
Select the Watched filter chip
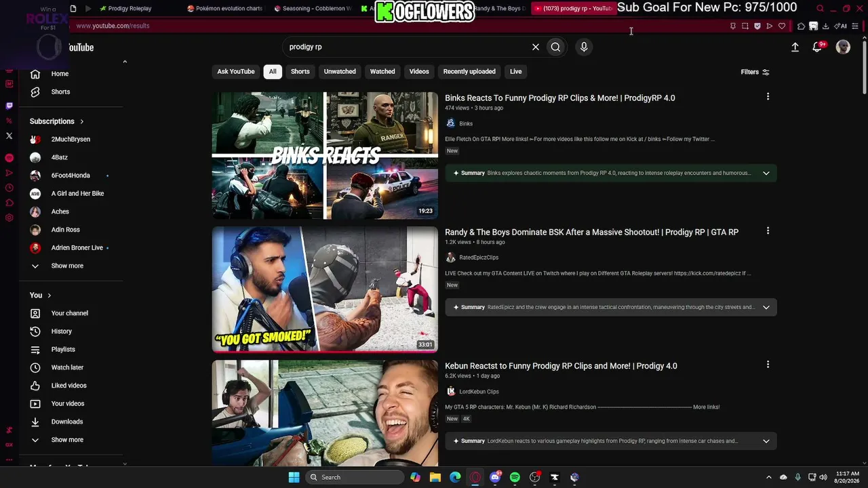(x=382, y=71)
